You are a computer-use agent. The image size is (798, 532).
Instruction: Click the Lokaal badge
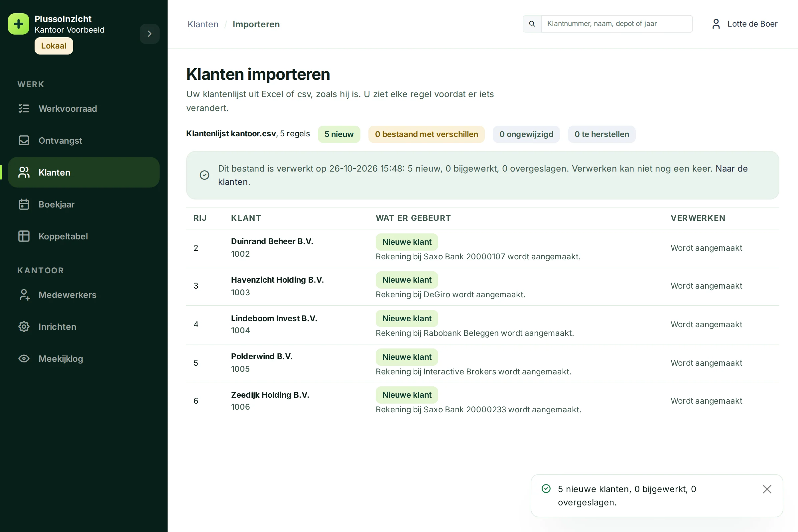click(54, 46)
